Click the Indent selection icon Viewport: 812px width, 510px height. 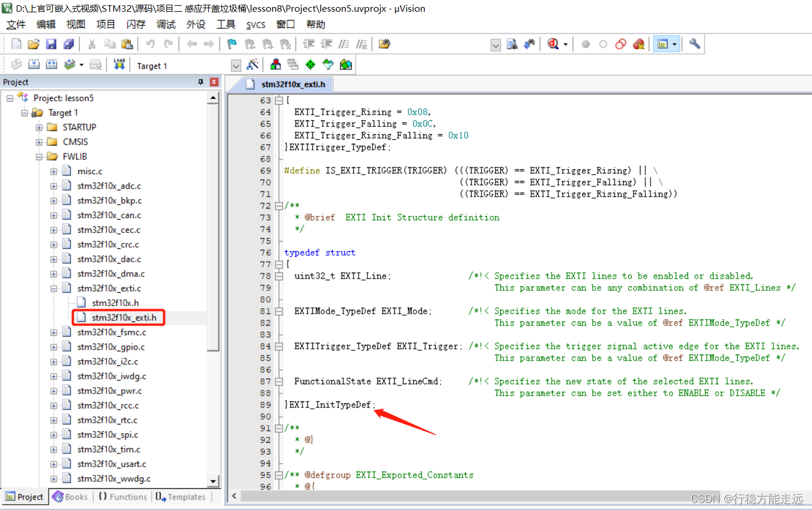[309, 44]
